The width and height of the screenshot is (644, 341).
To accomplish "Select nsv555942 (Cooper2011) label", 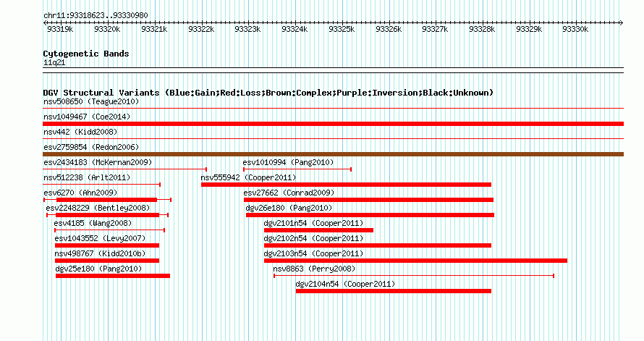I will click(248, 177).
